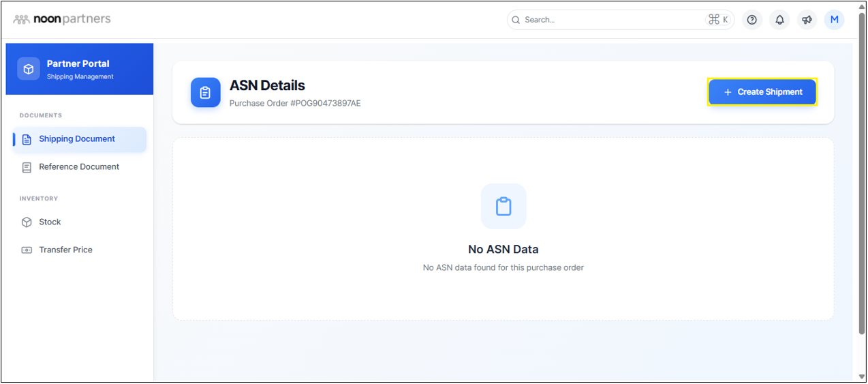Click the empty-state clipboard icon above No ASN Data
This screenshot has height=384, width=868.
coord(503,206)
